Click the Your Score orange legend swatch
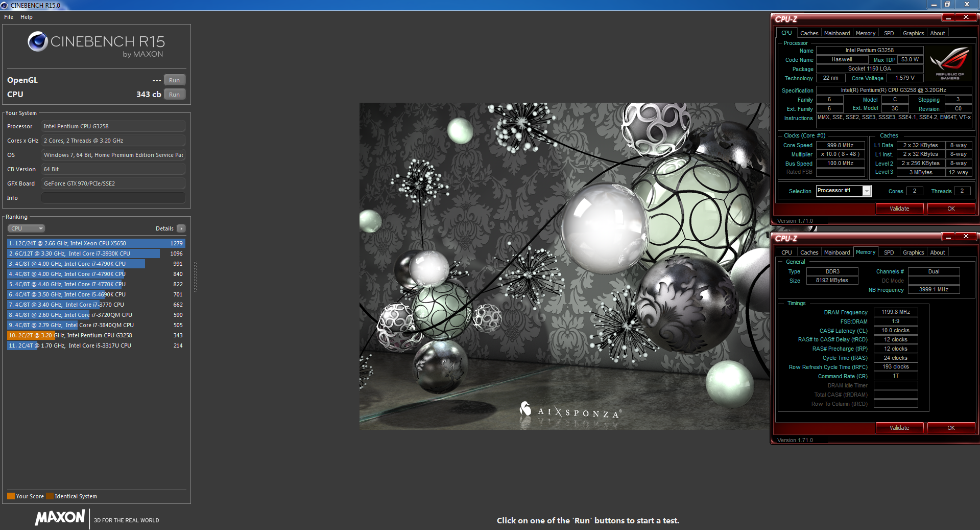 (11, 496)
